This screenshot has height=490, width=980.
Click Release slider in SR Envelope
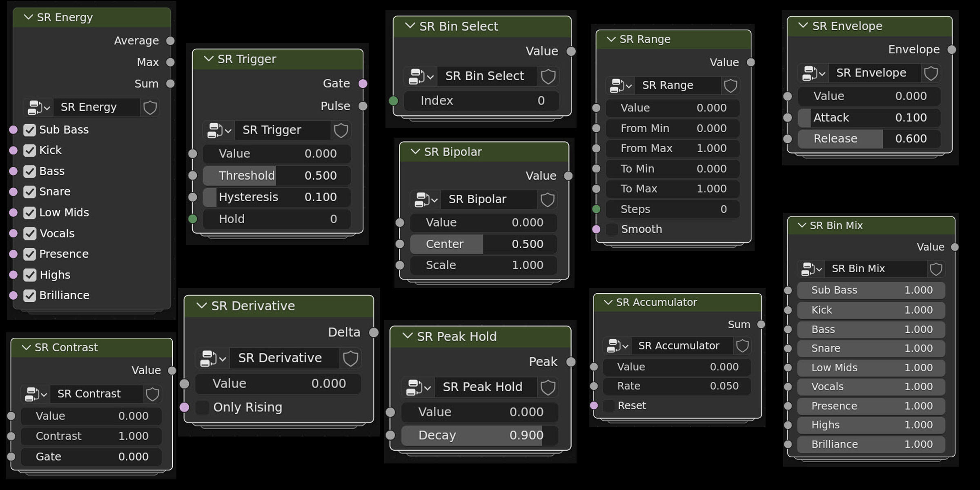point(869,139)
